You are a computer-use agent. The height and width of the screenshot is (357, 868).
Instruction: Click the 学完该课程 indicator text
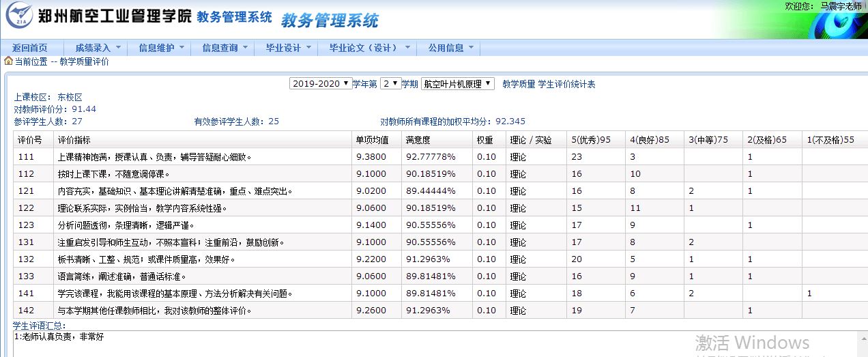pyautogui.click(x=175, y=294)
